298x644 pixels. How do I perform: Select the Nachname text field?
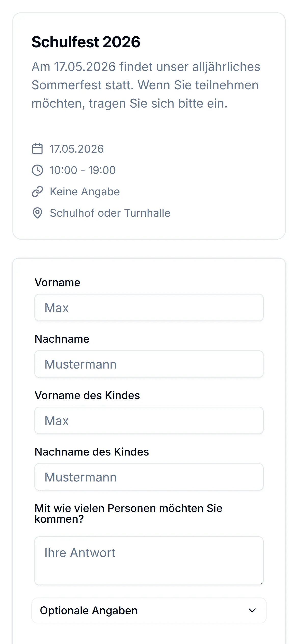coord(149,364)
